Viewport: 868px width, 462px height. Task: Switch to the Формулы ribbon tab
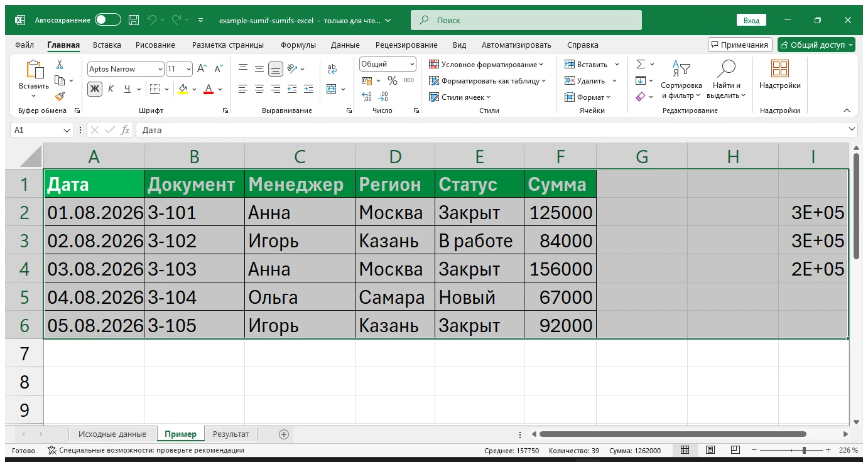tap(298, 45)
